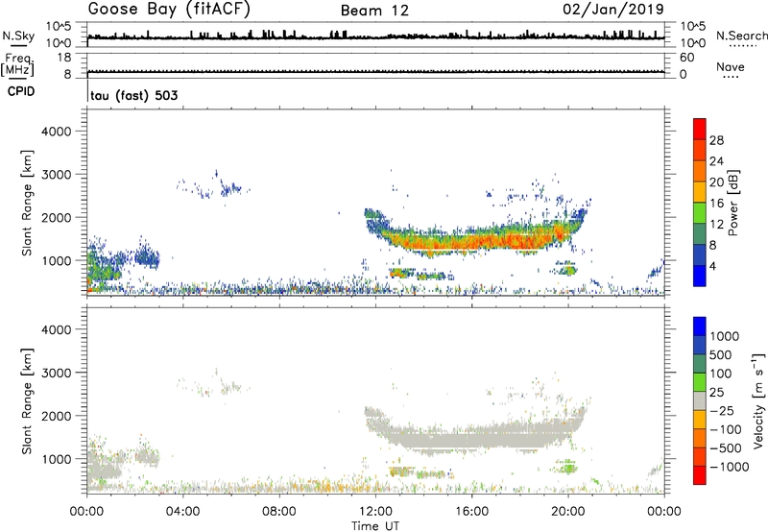The image size is (768, 532).
Task: Click the green velocity patch near 20:00, 800 km
Action: tap(568, 468)
